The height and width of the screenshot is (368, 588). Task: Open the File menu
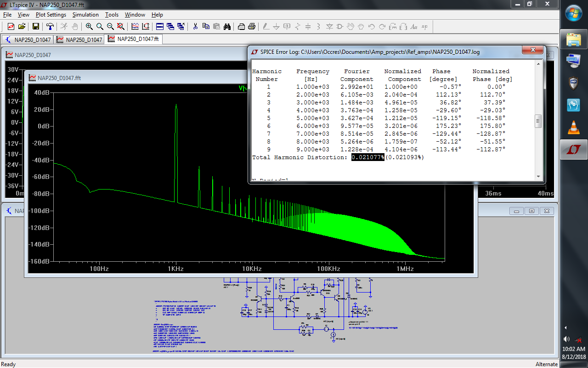(7, 15)
